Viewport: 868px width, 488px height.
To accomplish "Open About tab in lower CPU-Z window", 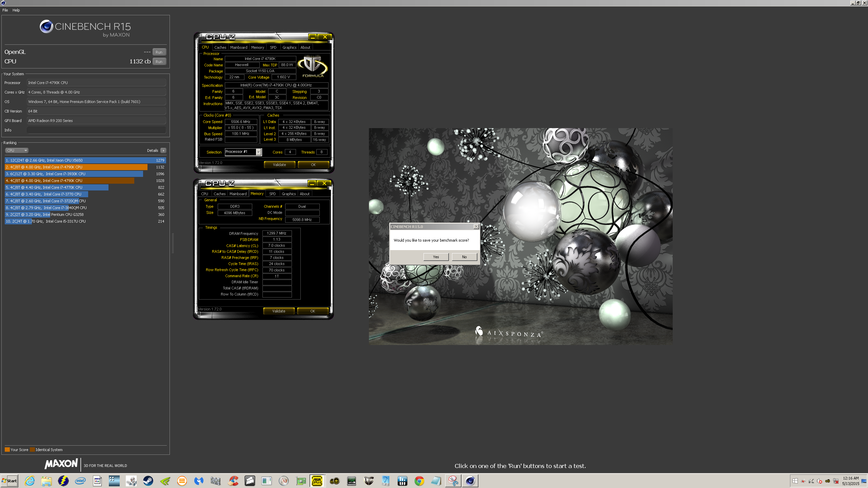I will 305,194.
